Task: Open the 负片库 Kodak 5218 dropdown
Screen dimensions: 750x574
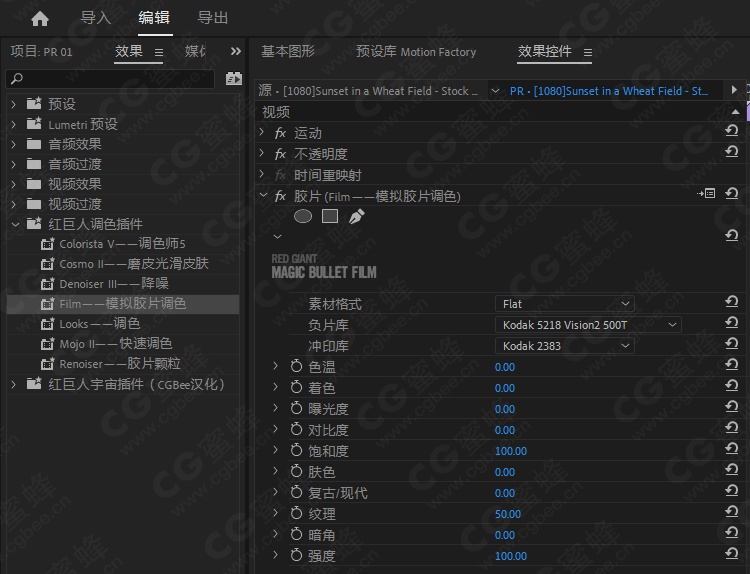Action: coord(588,325)
